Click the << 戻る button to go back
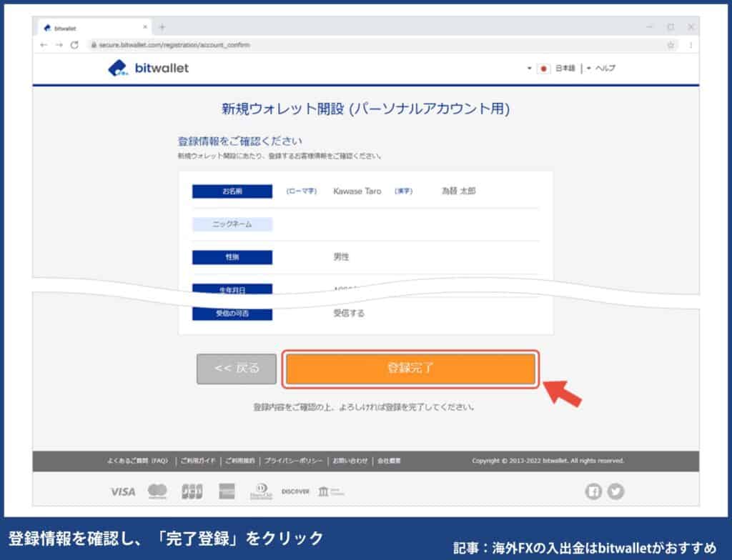The width and height of the screenshot is (732, 560). pyautogui.click(x=237, y=369)
